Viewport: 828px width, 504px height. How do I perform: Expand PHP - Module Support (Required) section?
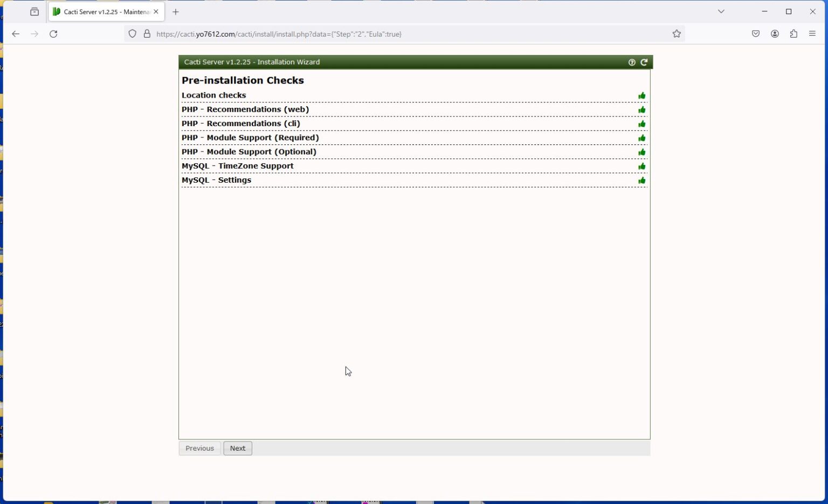click(x=250, y=138)
